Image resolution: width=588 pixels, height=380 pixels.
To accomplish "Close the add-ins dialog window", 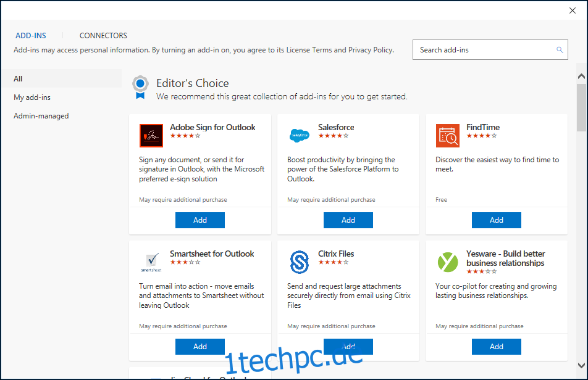I will [x=572, y=10].
